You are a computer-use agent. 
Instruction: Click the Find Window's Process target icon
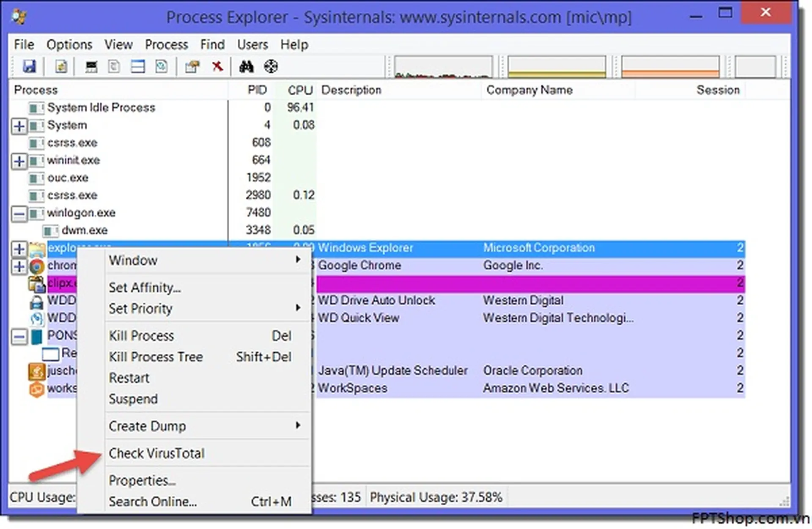coord(270,66)
